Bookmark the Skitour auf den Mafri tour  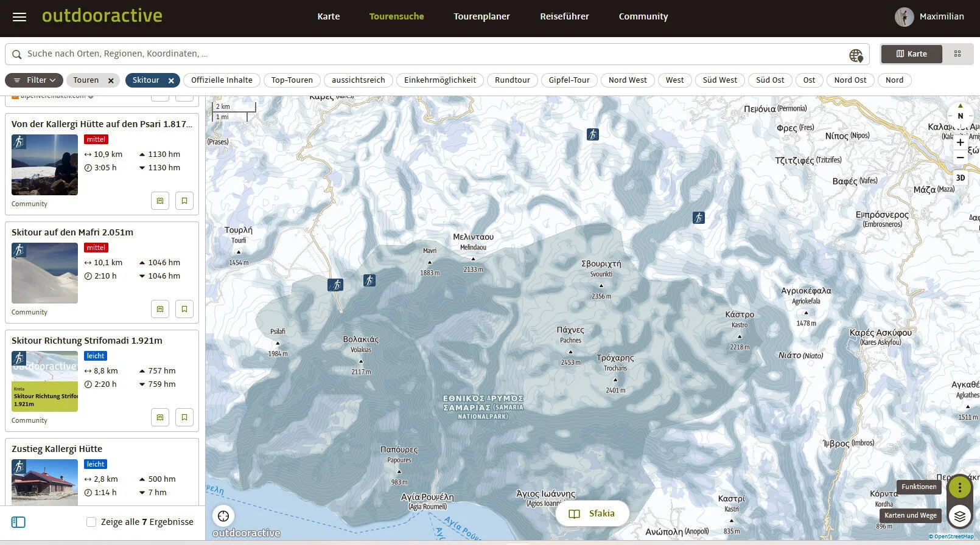[184, 309]
